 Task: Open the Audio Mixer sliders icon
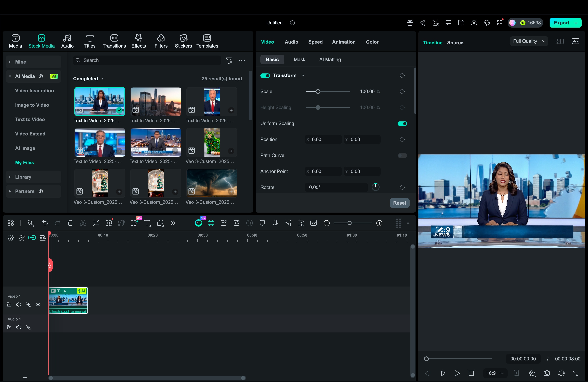pyautogui.click(x=288, y=223)
